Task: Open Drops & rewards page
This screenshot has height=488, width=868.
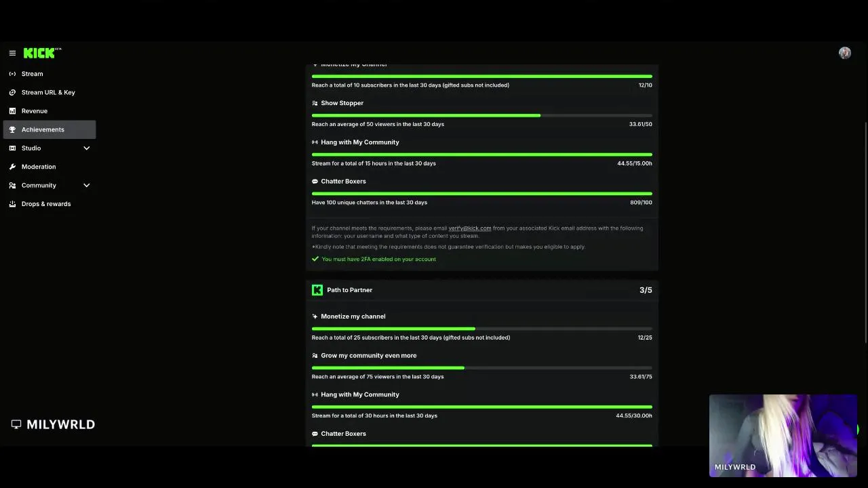Action: 46,204
